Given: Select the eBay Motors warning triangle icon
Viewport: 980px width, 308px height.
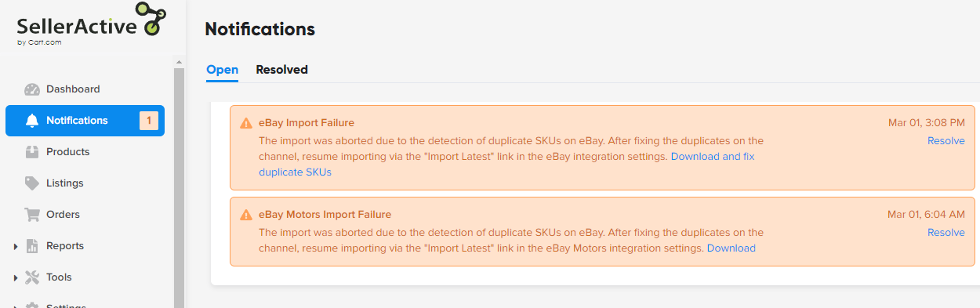Looking at the screenshot, I should 246,215.
